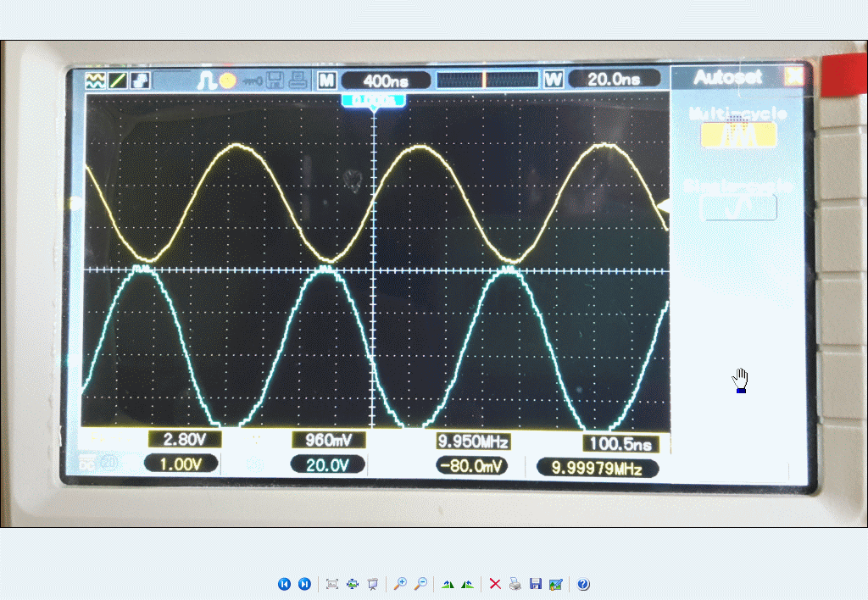Image resolution: width=868 pixels, height=600 pixels.
Task: Rotate the image clockwise
Action: [x=448, y=584]
